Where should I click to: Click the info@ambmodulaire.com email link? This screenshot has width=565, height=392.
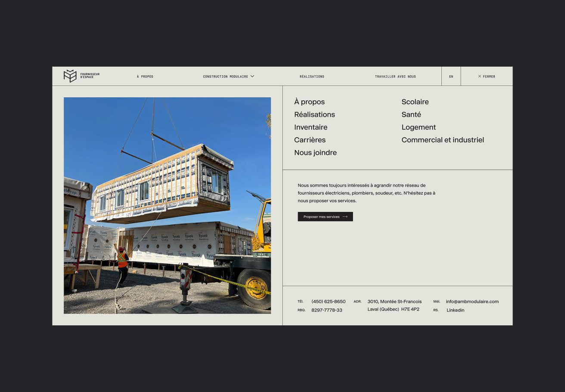tap(472, 302)
